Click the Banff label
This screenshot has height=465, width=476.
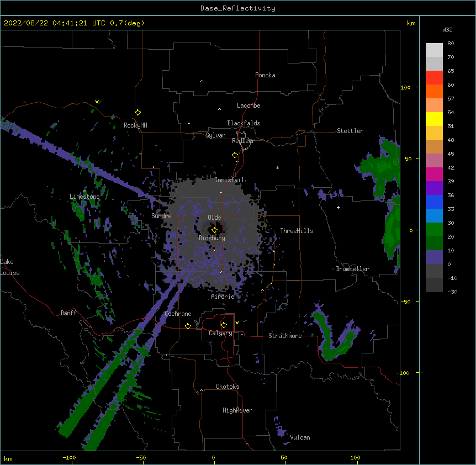[x=68, y=313]
